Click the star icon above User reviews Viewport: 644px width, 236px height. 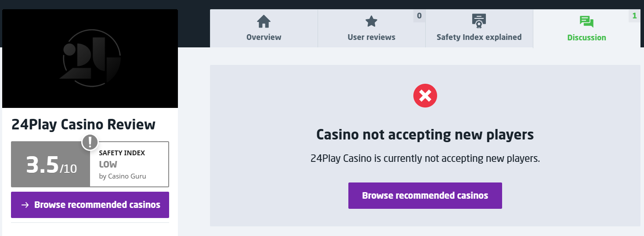pos(371,21)
